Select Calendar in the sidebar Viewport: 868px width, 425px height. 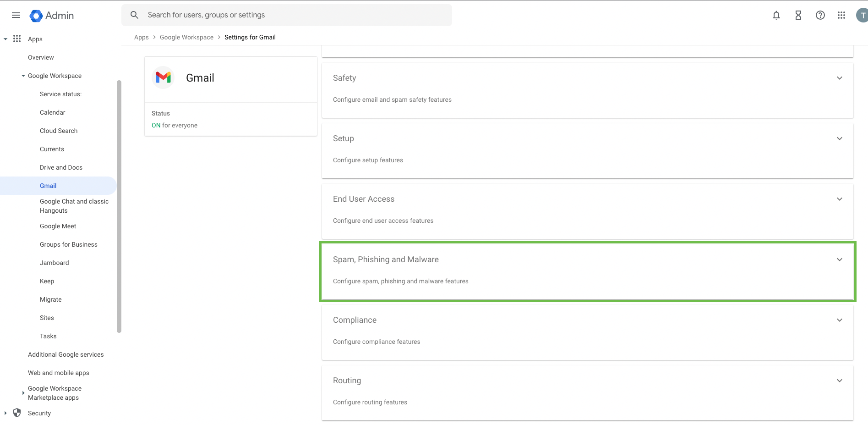tap(52, 112)
